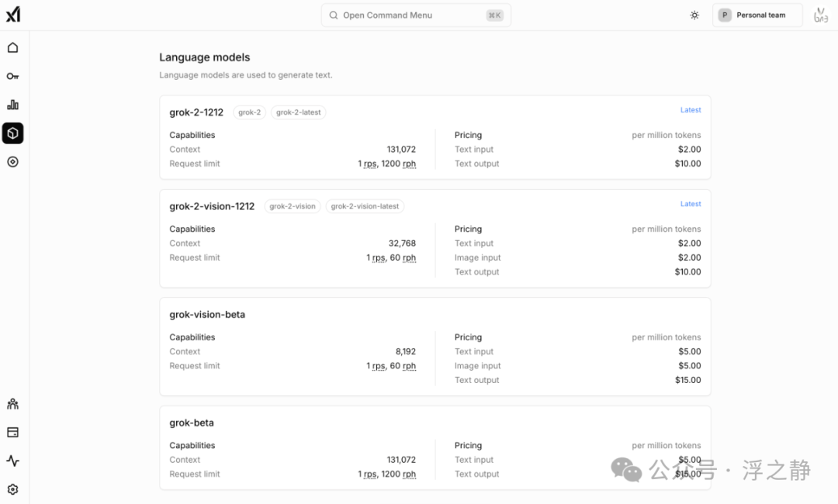Open the usage bar chart icon

tap(13, 105)
